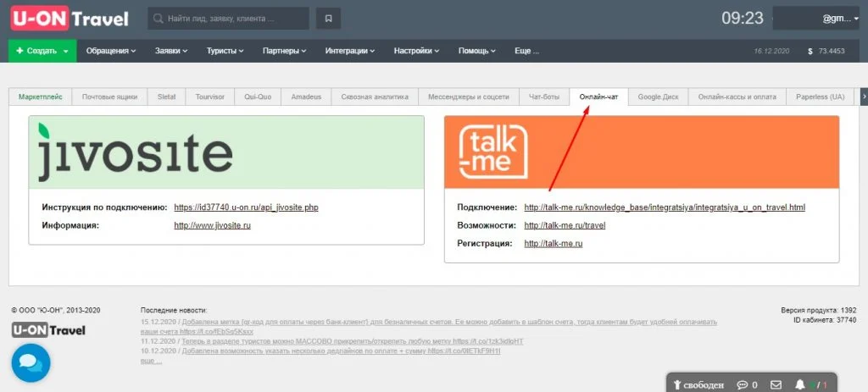Image resolution: width=868 pixels, height=392 pixels.
Task: Click the jivosite logo banner
Action: click(226, 152)
